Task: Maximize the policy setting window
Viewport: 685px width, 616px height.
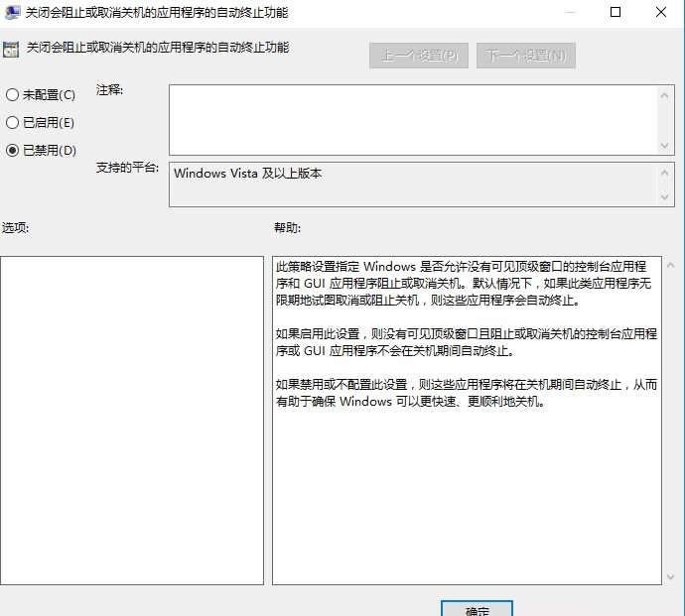Action: click(615, 12)
